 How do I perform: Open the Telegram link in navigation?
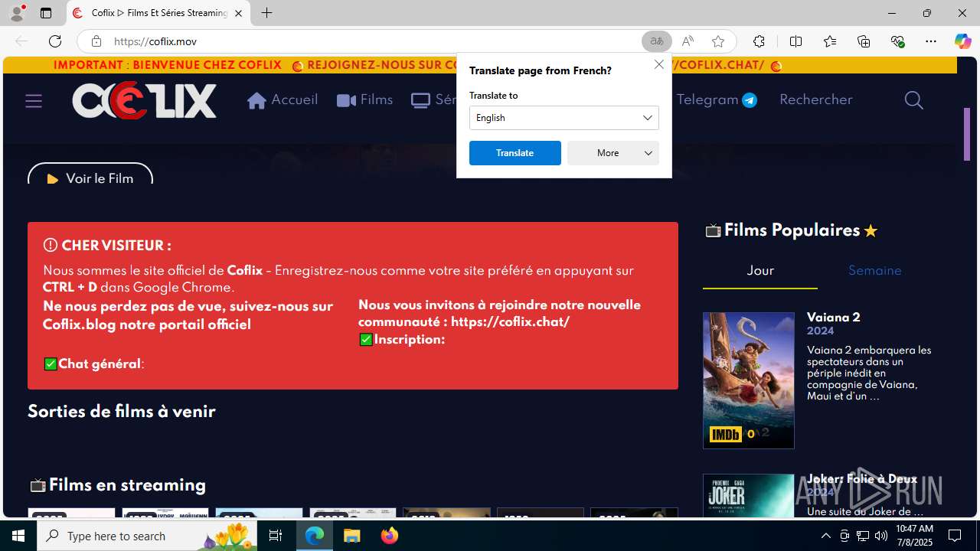point(717,100)
